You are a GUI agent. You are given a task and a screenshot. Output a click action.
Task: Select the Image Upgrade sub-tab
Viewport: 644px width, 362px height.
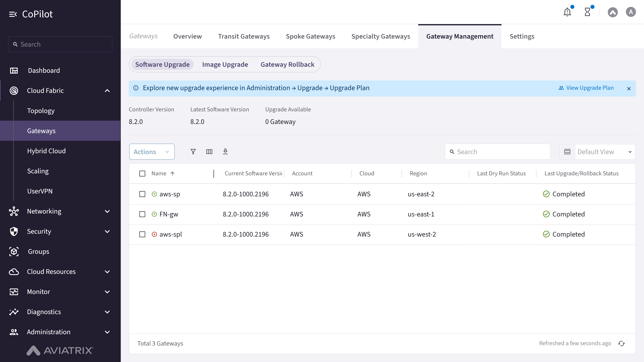pos(225,64)
